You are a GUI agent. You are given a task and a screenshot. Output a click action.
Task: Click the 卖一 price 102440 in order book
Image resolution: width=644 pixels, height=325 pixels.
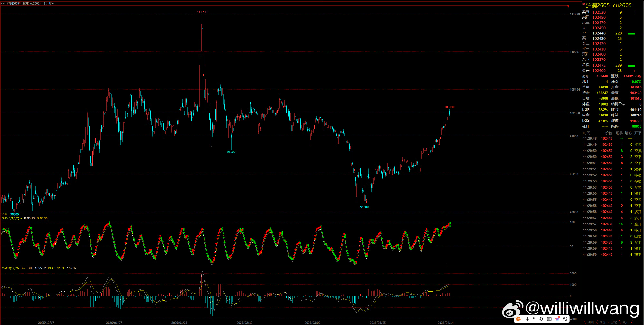(x=599, y=33)
